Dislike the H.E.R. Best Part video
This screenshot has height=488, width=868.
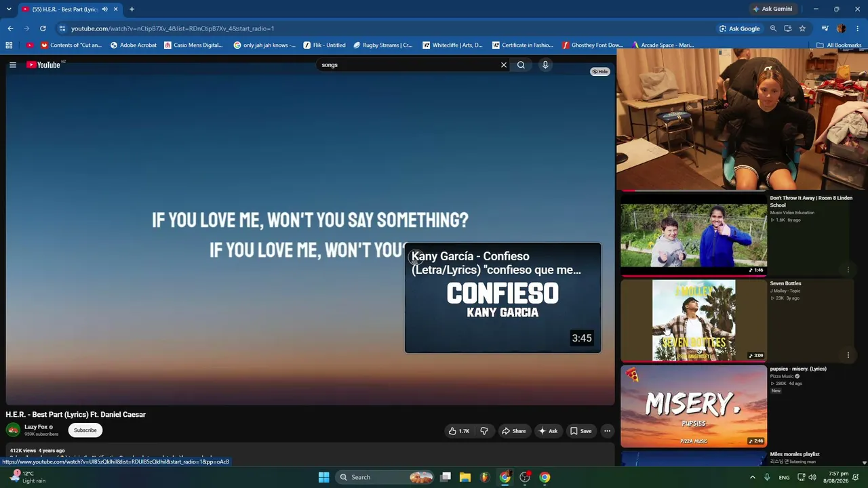484,431
